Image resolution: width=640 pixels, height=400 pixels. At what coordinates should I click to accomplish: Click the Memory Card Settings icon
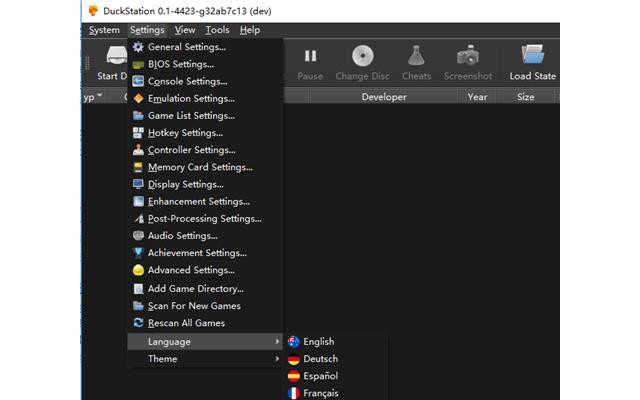tap(138, 167)
